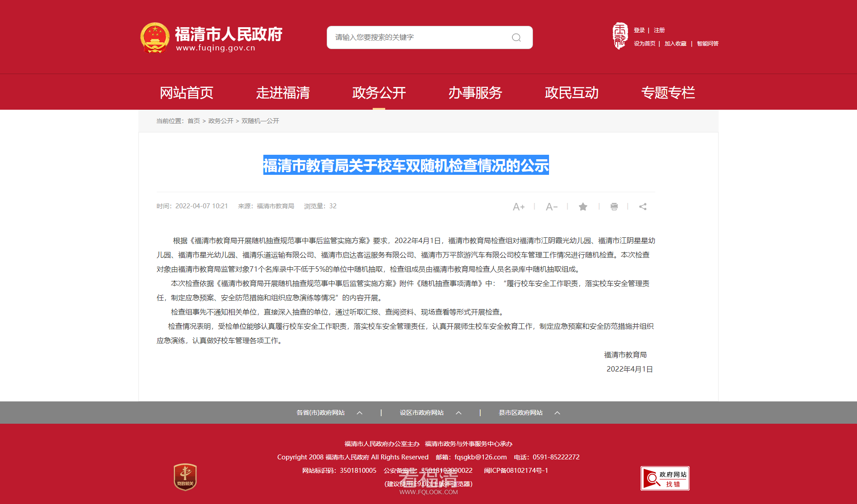Click the red seal icon near 登录
This screenshot has height=504, width=857.
[620, 36]
